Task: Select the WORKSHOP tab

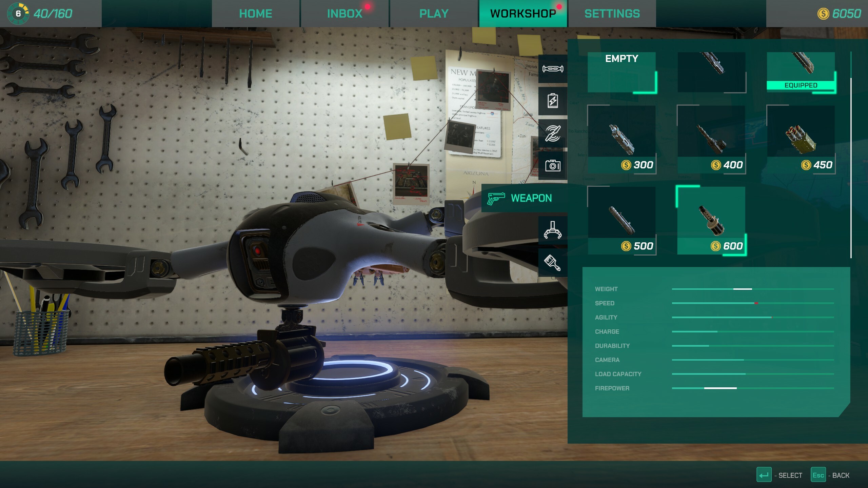Action: point(523,14)
